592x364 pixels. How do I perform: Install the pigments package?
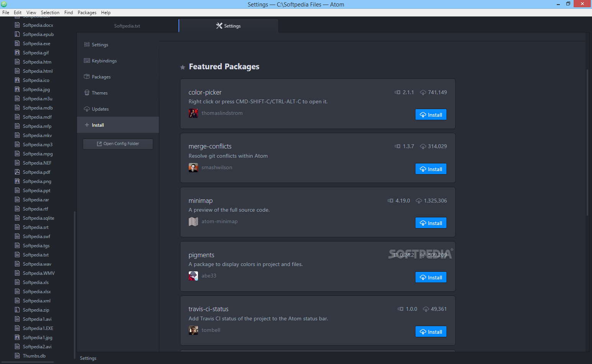(431, 277)
